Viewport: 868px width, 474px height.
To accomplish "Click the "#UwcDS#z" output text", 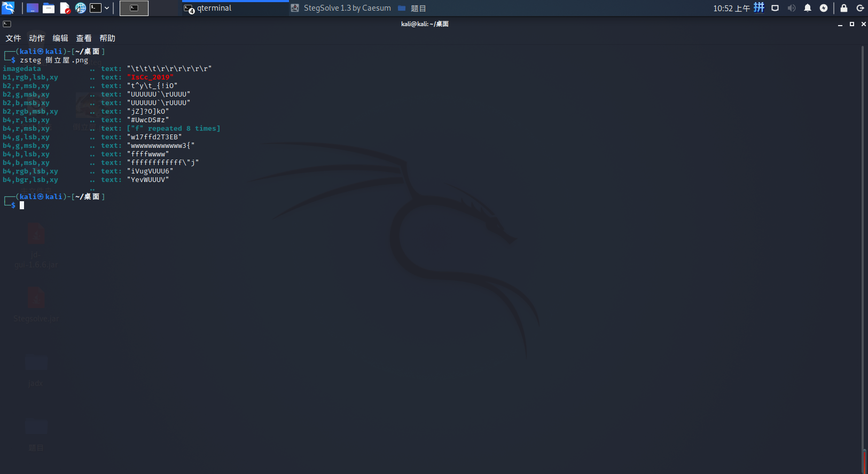I will [x=148, y=120].
